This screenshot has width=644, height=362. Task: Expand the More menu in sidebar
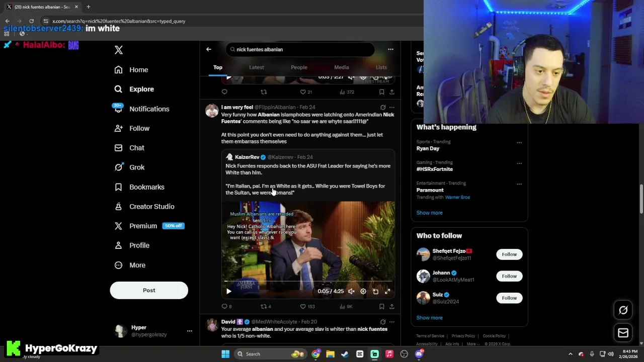pyautogui.click(x=130, y=265)
